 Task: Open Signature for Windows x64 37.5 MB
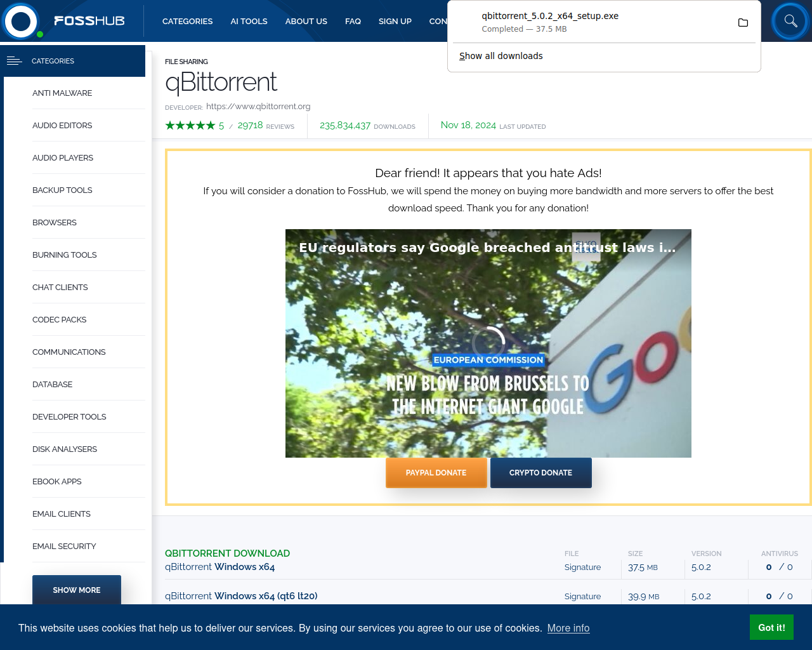582,567
